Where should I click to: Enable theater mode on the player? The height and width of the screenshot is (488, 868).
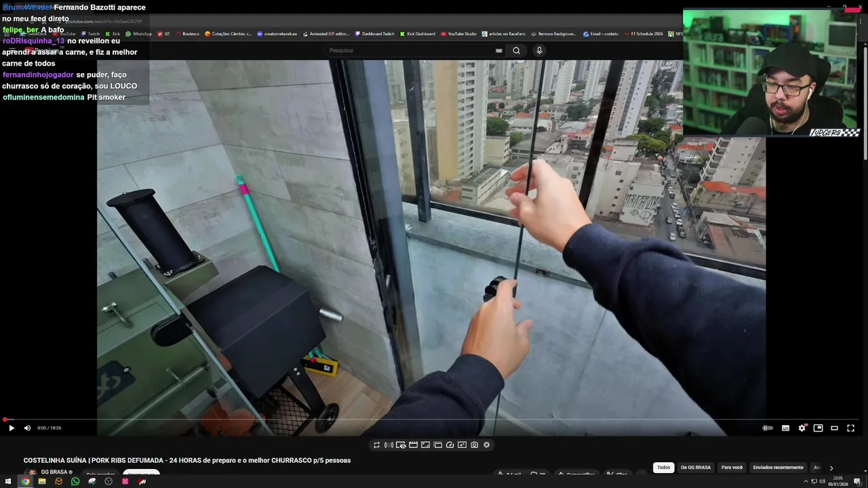click(834, 428)
